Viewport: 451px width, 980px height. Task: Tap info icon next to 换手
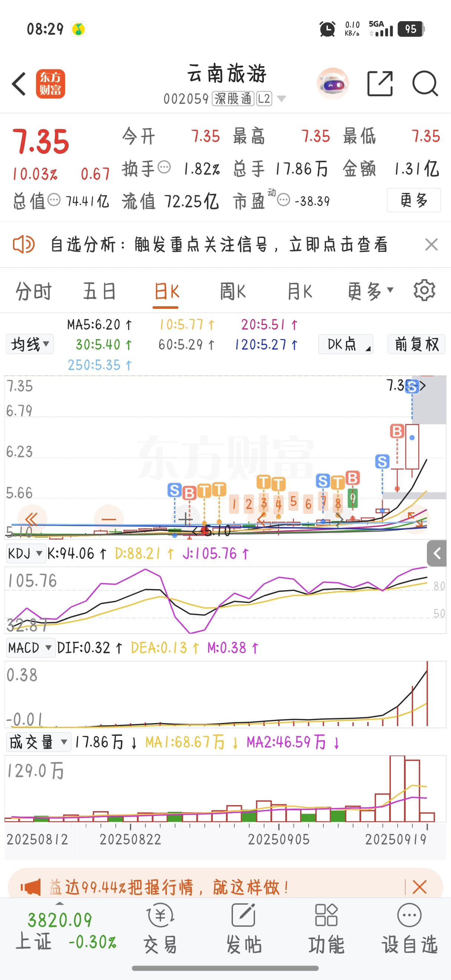(164, 167)
